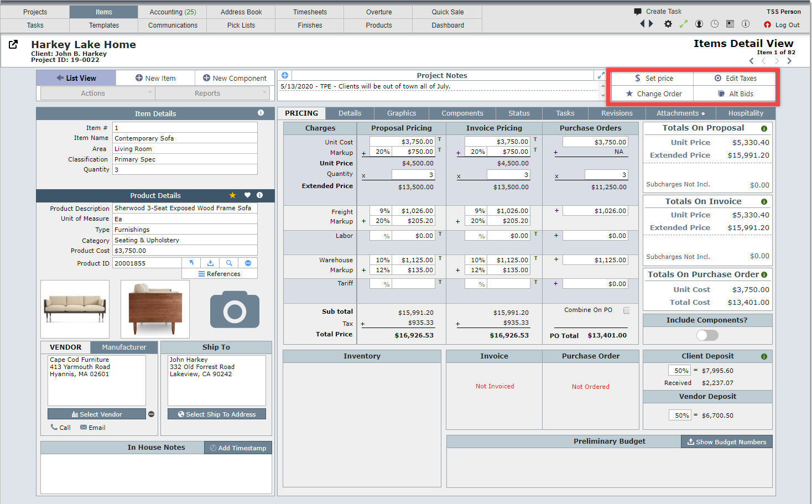The image size is (812, 504).
Task: Open project in new window icon
Action: [x=13, y=44]
